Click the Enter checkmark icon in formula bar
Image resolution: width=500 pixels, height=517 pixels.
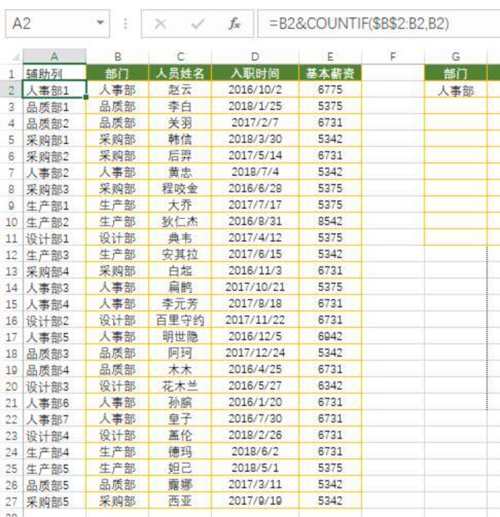[x=197, y=24]
